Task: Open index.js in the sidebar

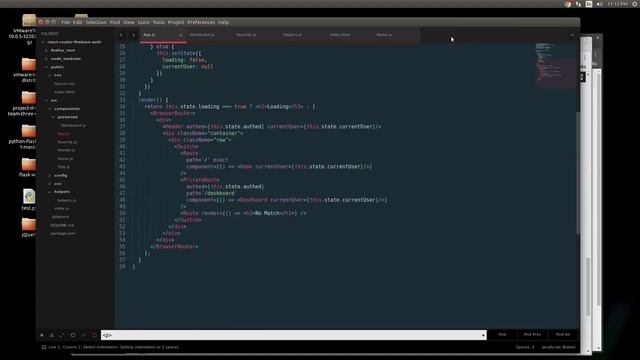Action: pos(62,209)
